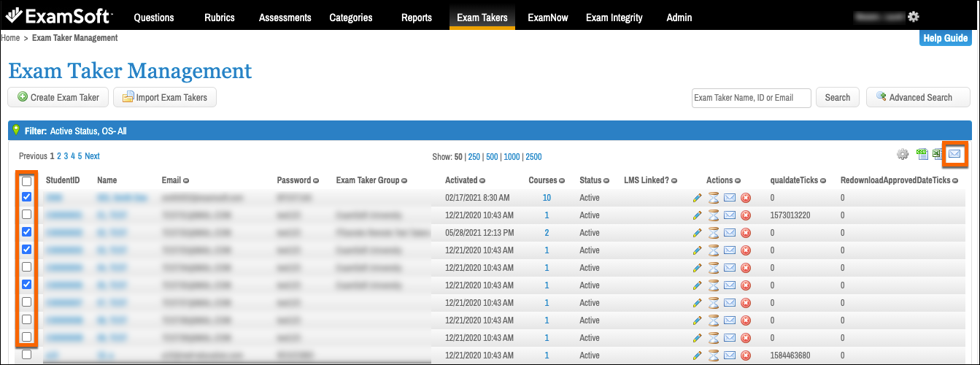Image resolution: width=980 pixels, height=365 pixels.
Task: Click the Home breadcrumb link
Action: [10, 38]
